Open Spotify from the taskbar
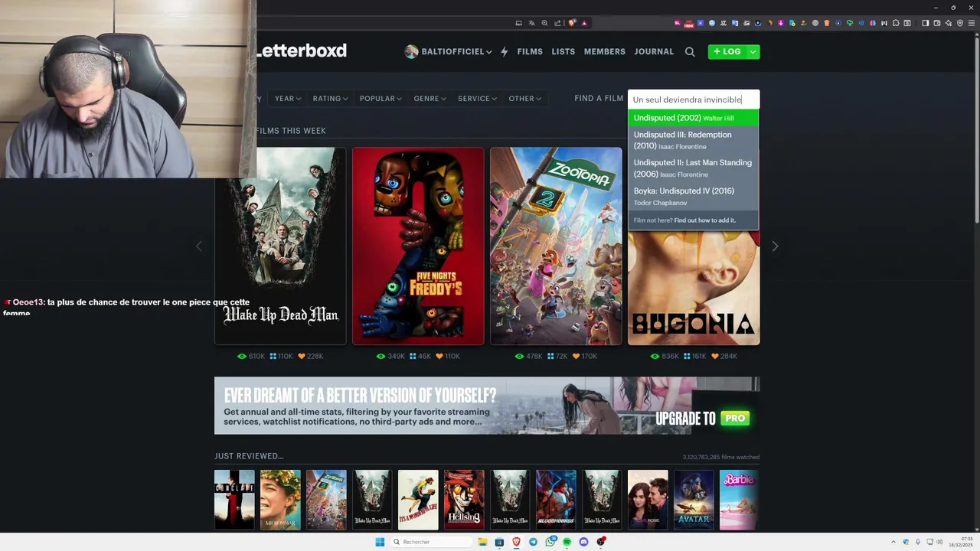 567,542
